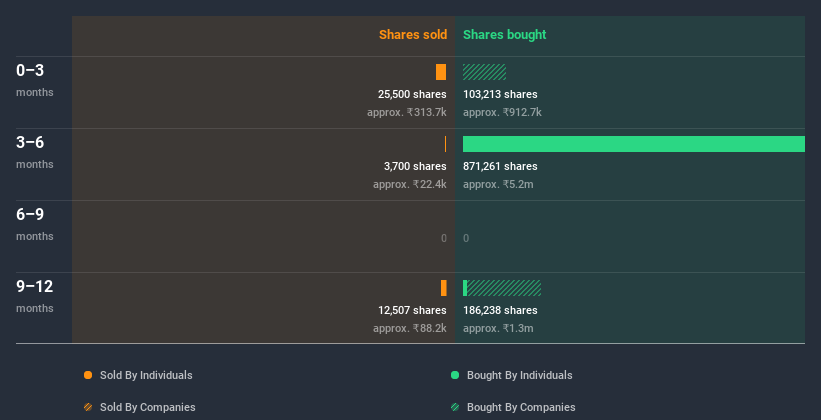Click the 9–12 months orange sold bar

(x=444, y=288)
